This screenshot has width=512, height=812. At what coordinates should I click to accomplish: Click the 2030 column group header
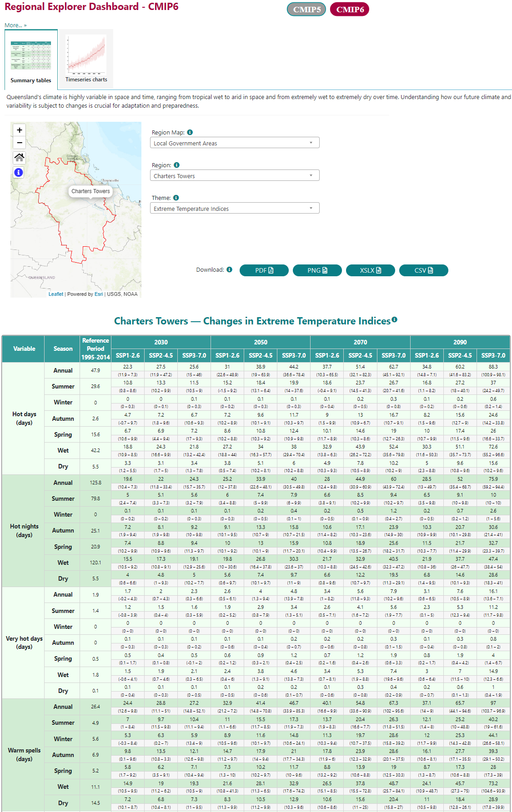pos(161,342)
